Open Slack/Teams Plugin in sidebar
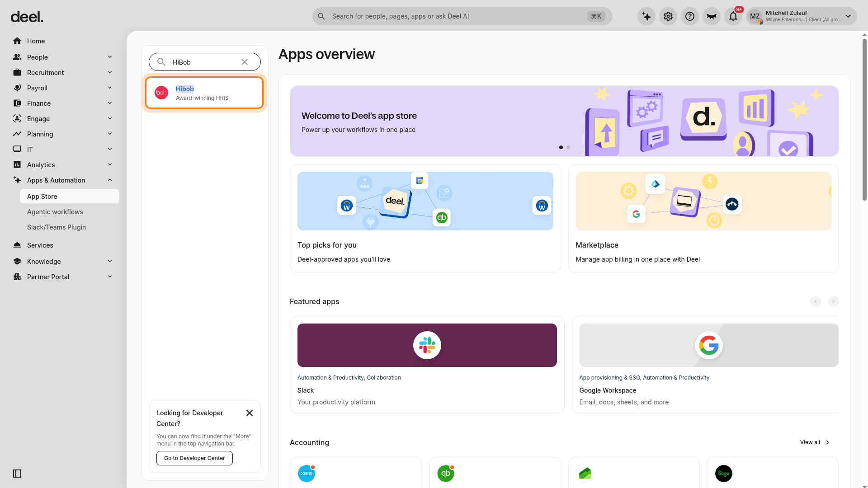Viewport: 868px width, 488px height. coord(57,227)
